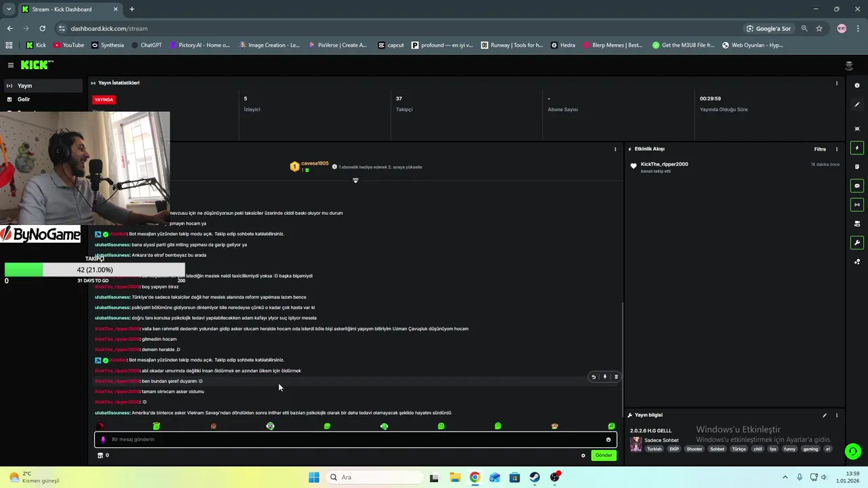The width and height of the screenshot is (868, 488).
Task: Open the capcut bookmark
Action: pos(391,45)
